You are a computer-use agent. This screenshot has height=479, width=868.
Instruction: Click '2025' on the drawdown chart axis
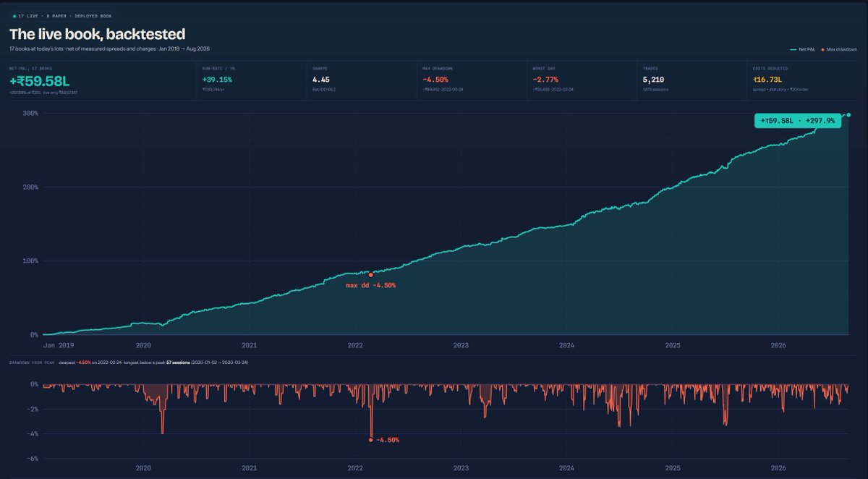673,468
